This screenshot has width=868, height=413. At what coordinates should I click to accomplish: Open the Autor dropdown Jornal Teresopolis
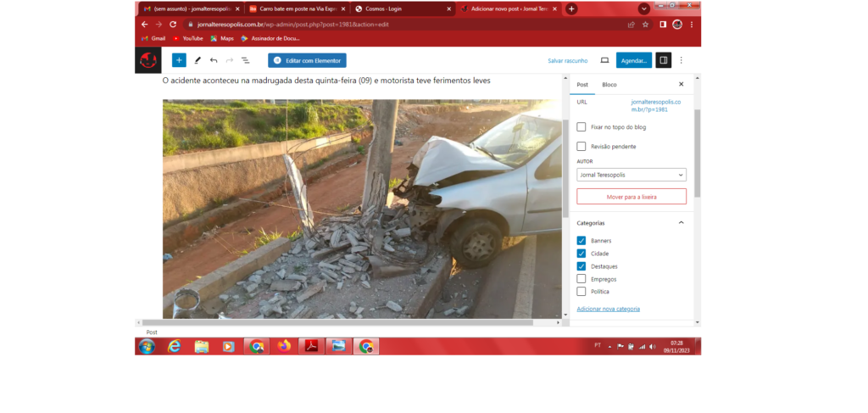click(632, 175)
